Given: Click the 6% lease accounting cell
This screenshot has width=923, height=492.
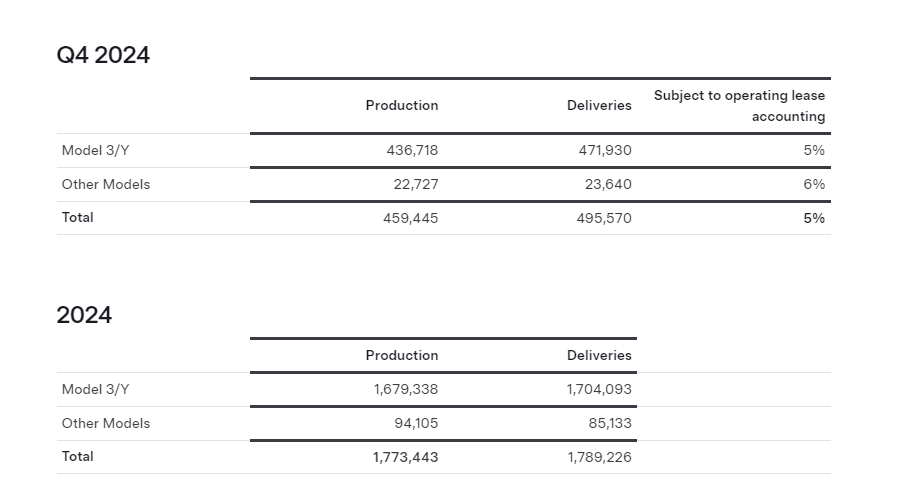Looking at the screenshot, I should [814, 185].
